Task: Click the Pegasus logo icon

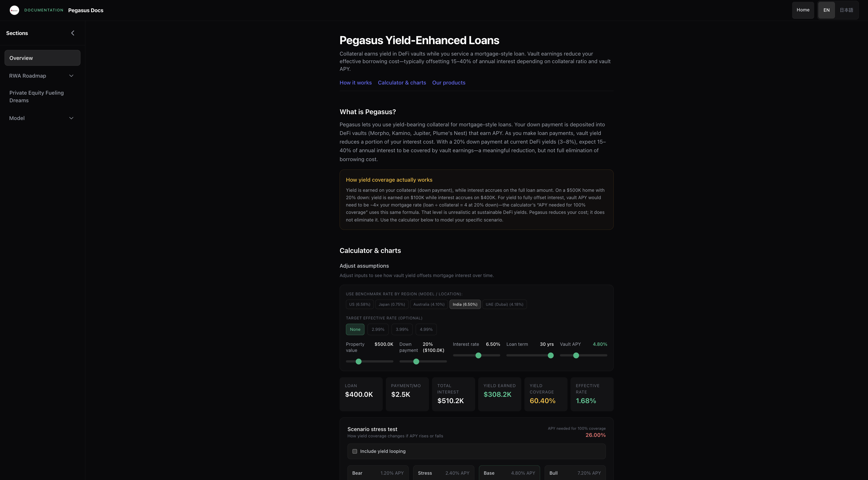Action: 14,10
